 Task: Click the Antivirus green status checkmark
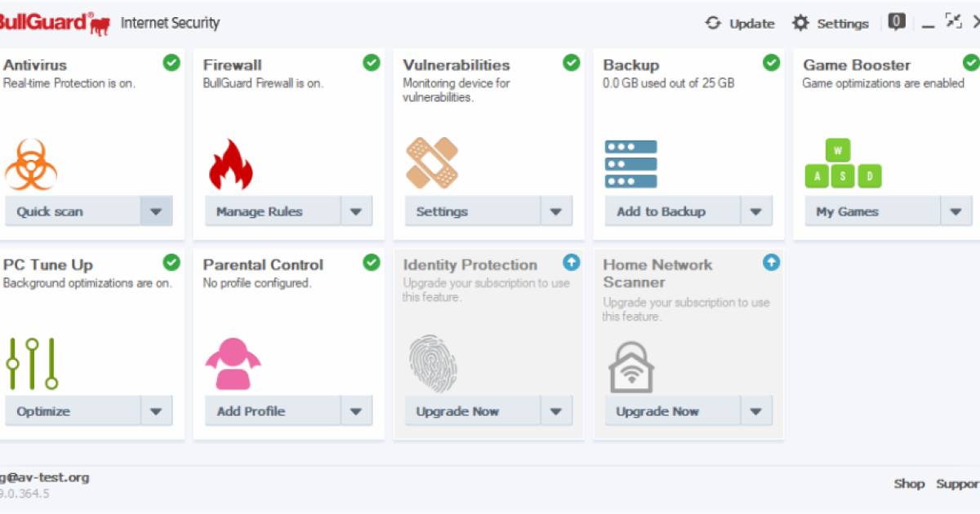(171, 63)
